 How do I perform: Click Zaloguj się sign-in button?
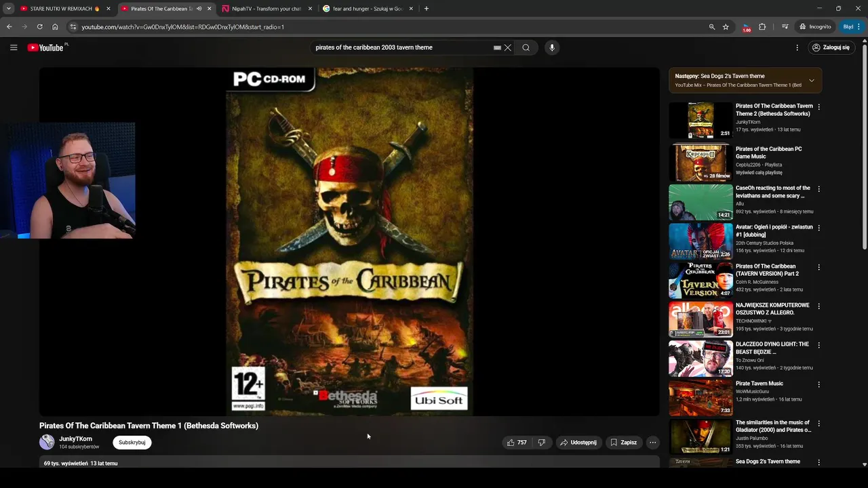(x=831, y=47)
